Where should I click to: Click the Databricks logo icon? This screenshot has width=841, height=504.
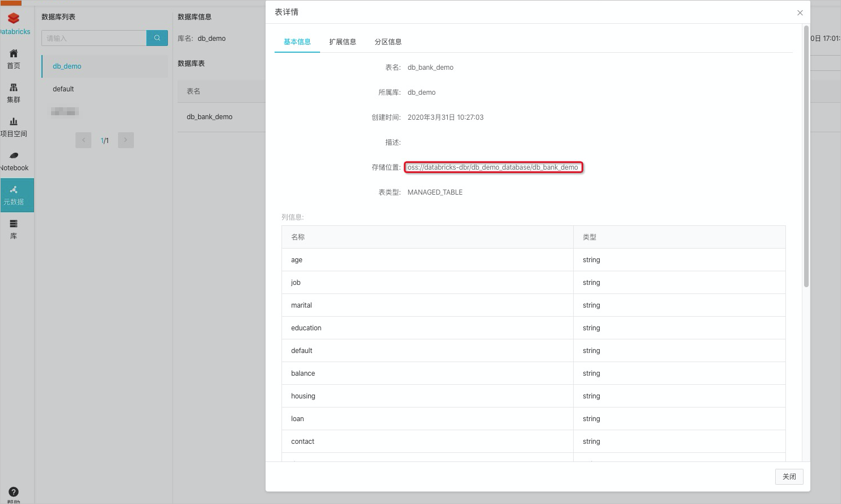click(x=14, y=19)
